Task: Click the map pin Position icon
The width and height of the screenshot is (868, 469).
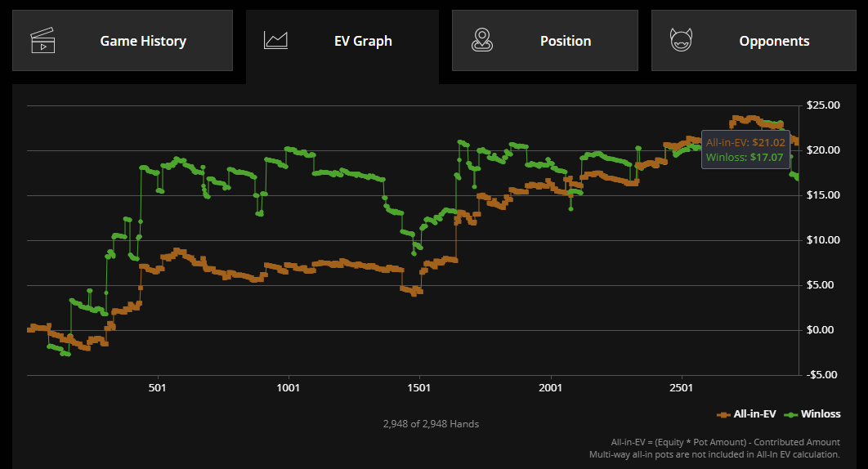Action: (x=482, y=40)
